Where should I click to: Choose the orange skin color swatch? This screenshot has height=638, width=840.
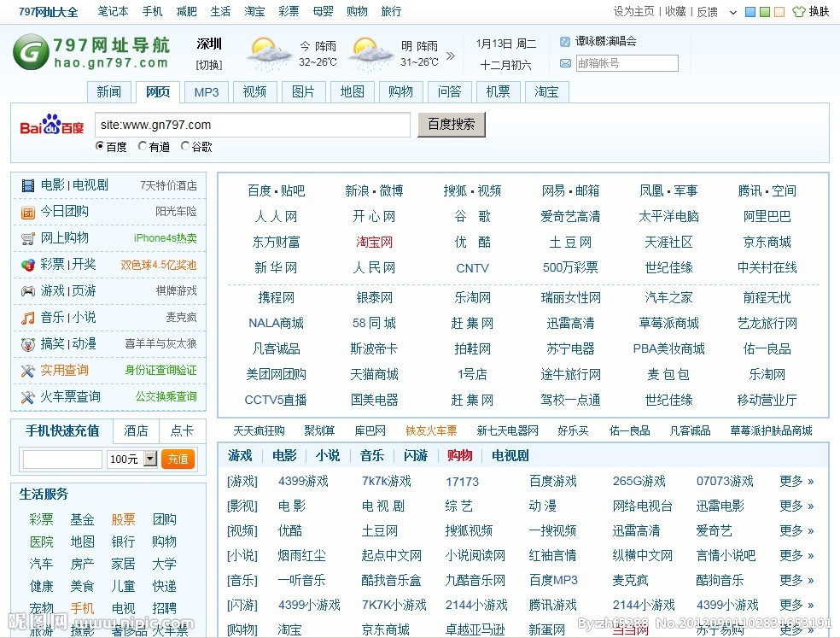pos(779,12)
